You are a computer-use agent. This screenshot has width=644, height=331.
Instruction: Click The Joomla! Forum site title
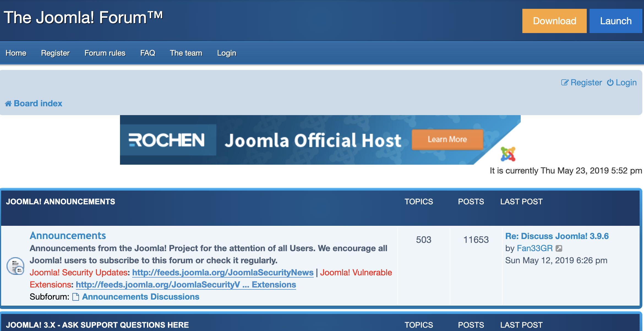point(83,18)
